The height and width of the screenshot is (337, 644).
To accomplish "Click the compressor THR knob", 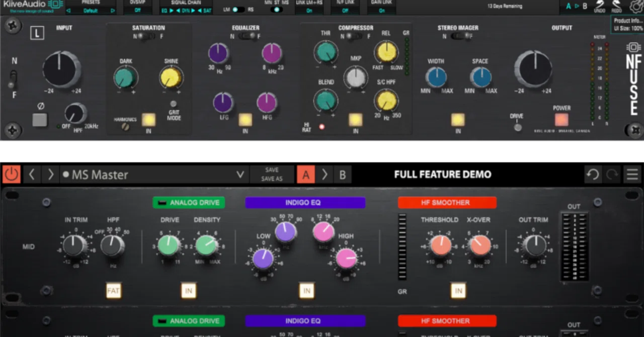I will click(x=326, y=52).
